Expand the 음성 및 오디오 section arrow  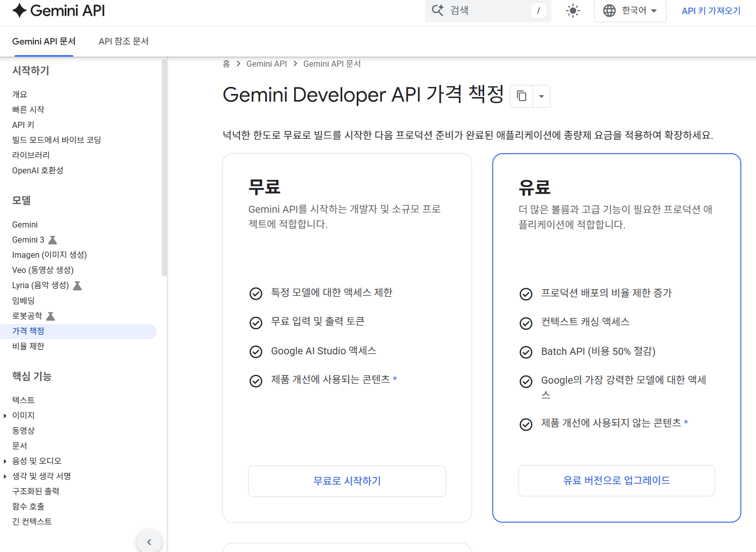tap(5, 461)
